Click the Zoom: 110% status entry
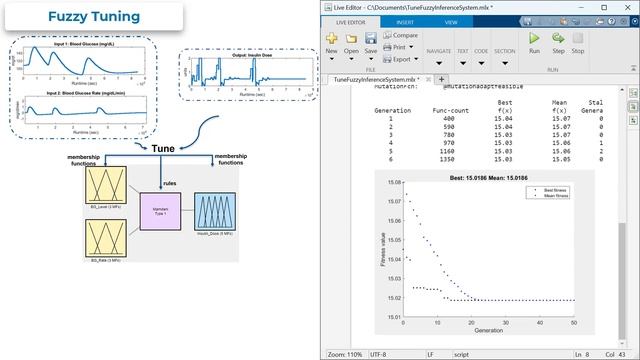 click(x=344, y=355)
